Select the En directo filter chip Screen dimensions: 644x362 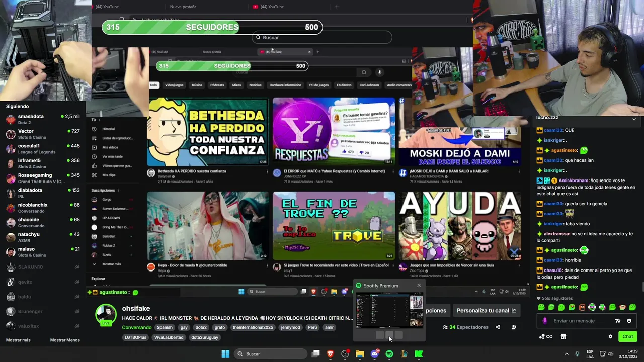click(344, 85)
